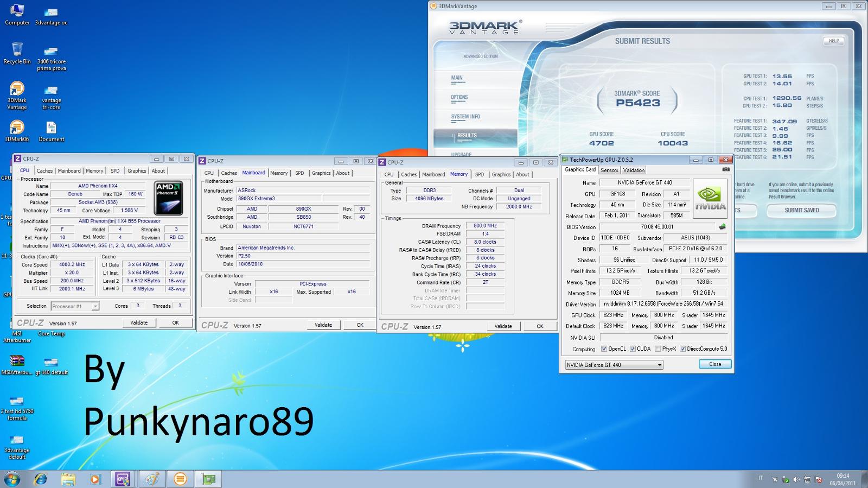Click the Driver Version field in GPU-Z

(663, 304)
